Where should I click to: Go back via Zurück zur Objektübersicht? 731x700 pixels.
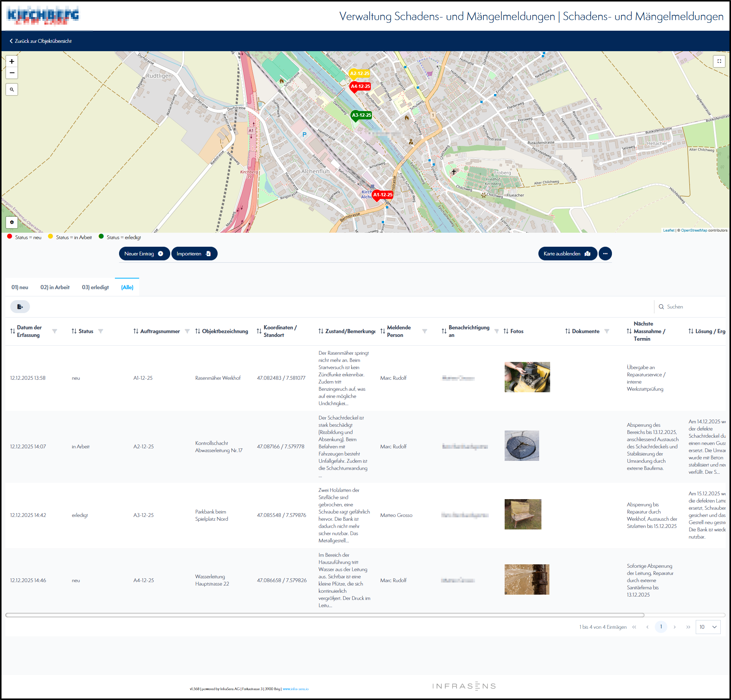point(41,41)
